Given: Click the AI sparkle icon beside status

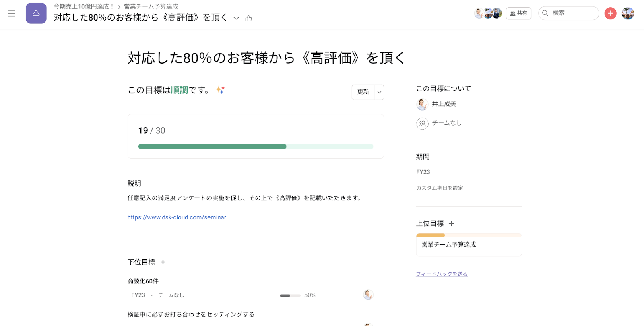Looking at the screenshot, I should 220,90.
